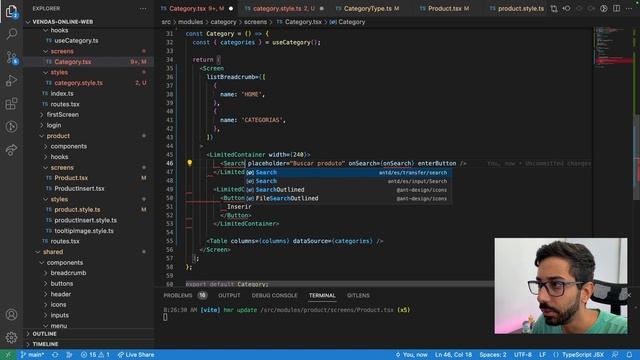Click the remote window indicator in status bar
Viewport: 640px width, 360px height.
(x=8, y=355)
